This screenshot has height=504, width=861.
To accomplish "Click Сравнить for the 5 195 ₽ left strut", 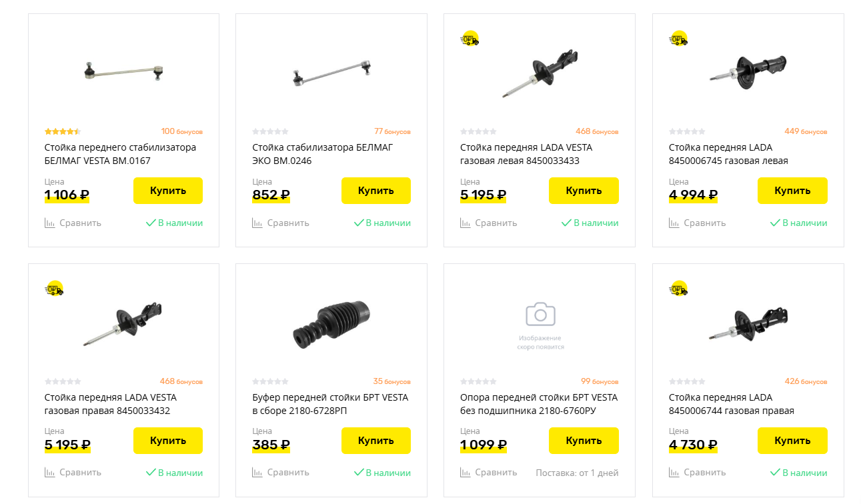I will (489, 223).
